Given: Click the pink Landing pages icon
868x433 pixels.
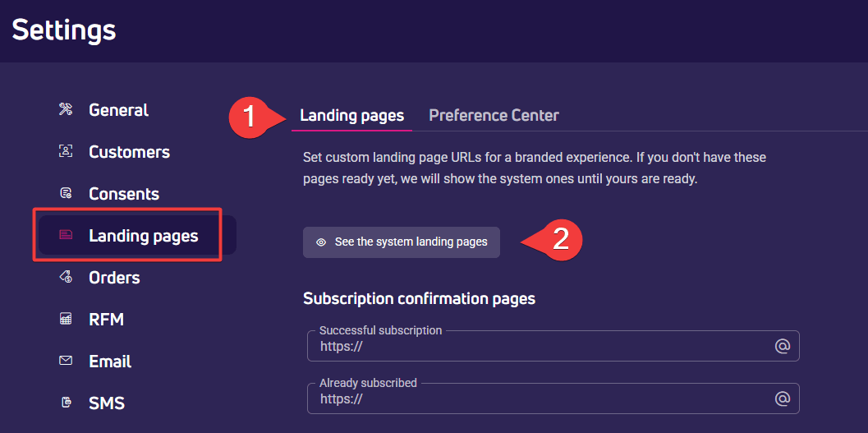Looking at the screenshot, I should click(x=66, y=235).
